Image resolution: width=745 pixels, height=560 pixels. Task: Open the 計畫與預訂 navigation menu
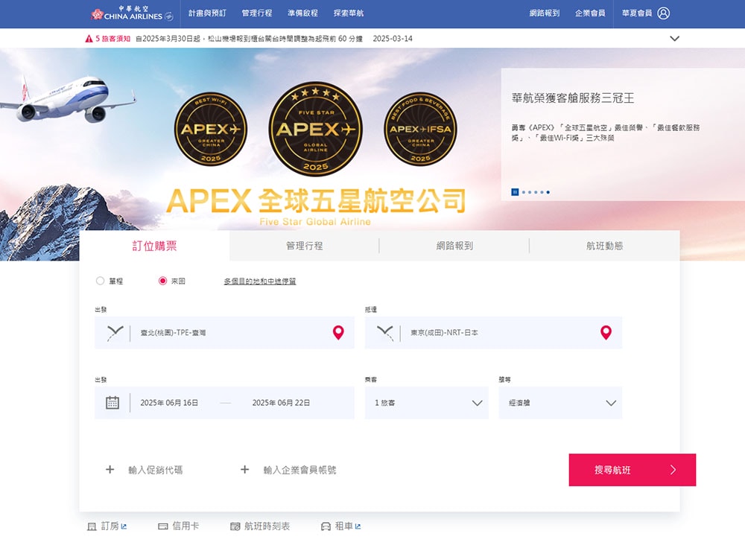[207, 13]
